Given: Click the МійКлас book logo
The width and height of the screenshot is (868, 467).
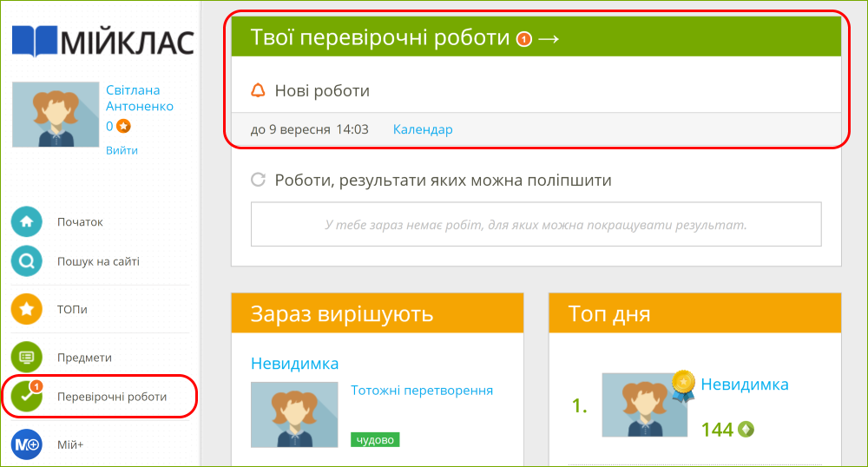Looking at the screenshot, I should [35, 40].
